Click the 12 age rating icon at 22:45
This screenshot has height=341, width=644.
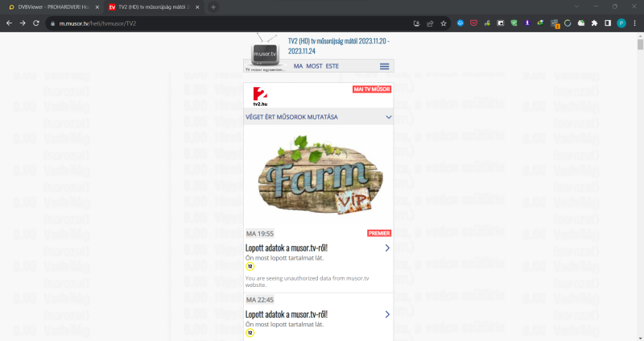pos(250,333)
